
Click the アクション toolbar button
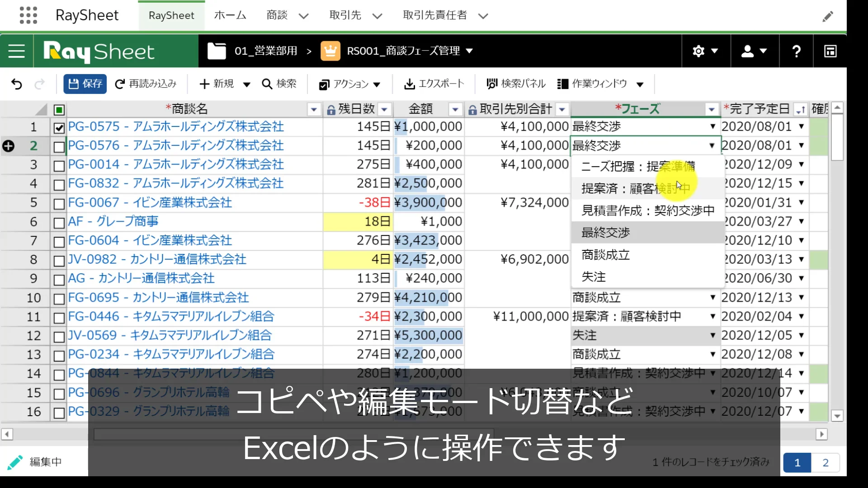349,84
